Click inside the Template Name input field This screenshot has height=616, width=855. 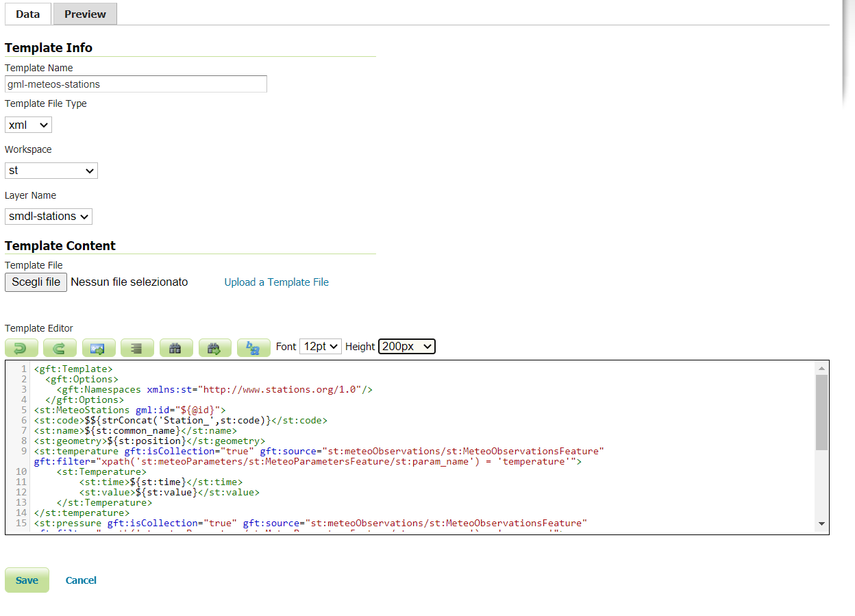[x=135, y=84]
